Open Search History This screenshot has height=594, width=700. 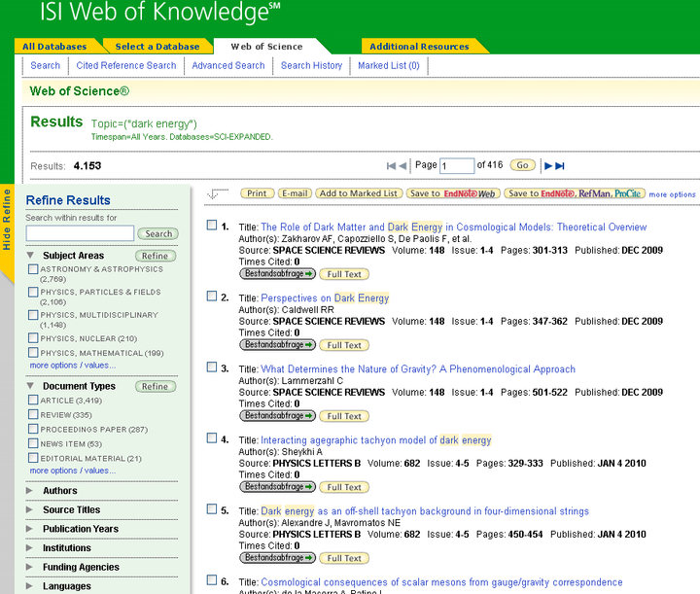coord(311,65)
